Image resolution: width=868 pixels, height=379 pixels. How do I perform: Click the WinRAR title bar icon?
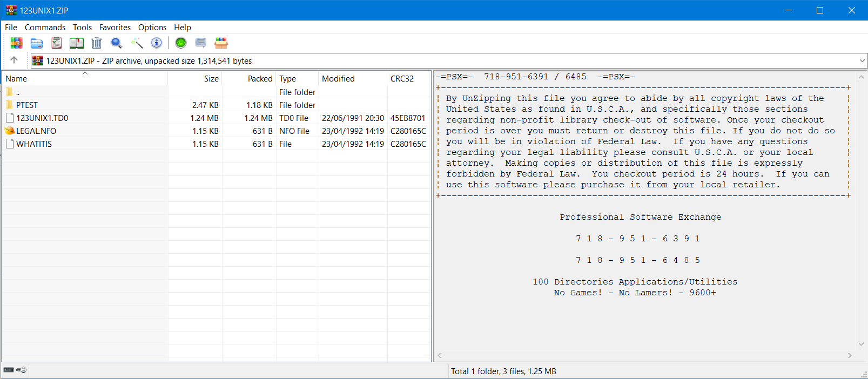(11, 10)
